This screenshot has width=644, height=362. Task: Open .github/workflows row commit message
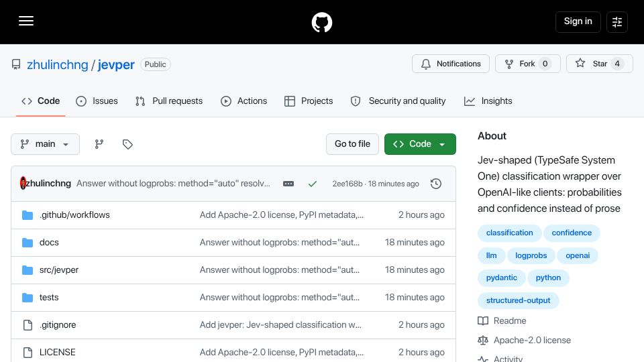click(x=281, y=215)
